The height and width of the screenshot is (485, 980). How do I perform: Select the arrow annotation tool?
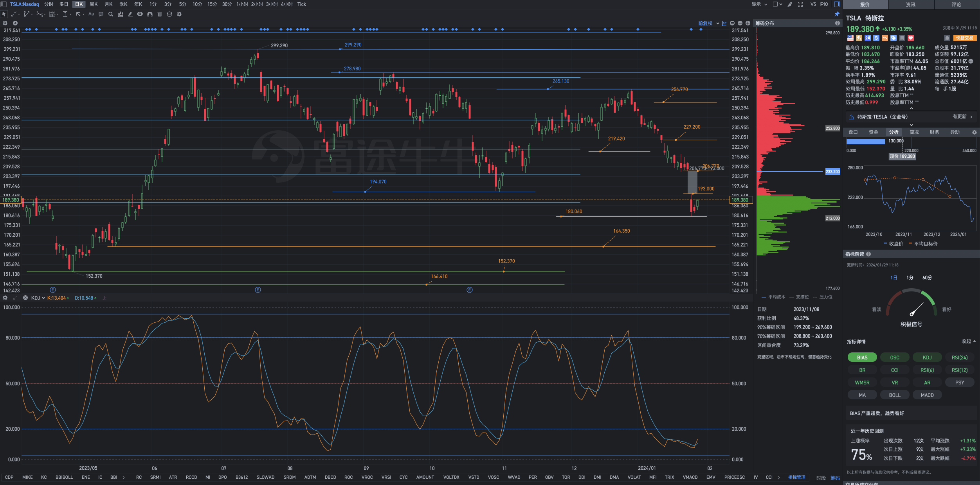tap(78, 14)
